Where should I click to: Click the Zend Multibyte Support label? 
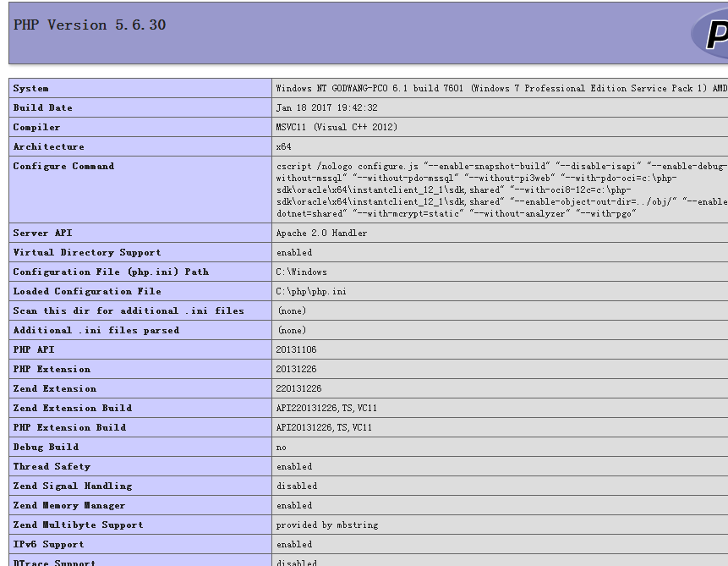78,525
